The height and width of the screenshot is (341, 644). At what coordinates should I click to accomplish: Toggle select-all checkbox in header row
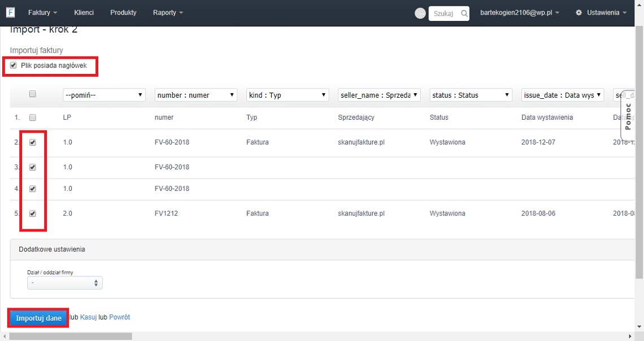point(33,94)
